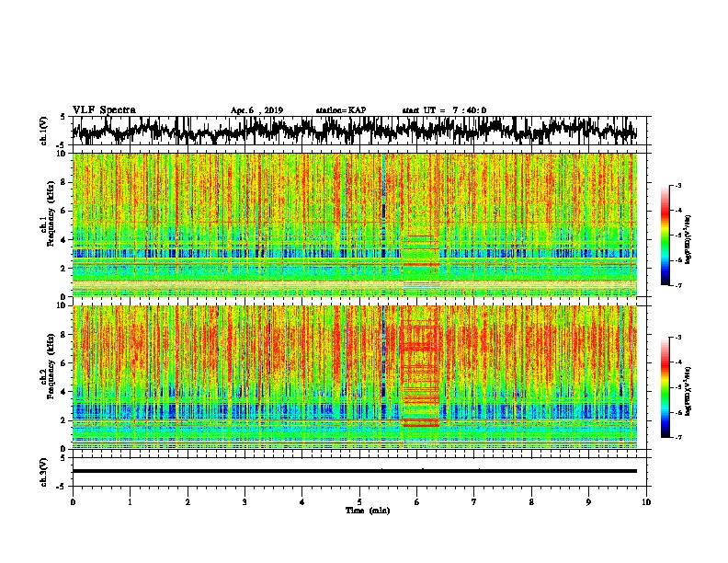The height and width of the screenshot is (563, 728).
Task: Click the ch.1 colorbar "log(PSD)" label
Action: (x=688, y=240)
